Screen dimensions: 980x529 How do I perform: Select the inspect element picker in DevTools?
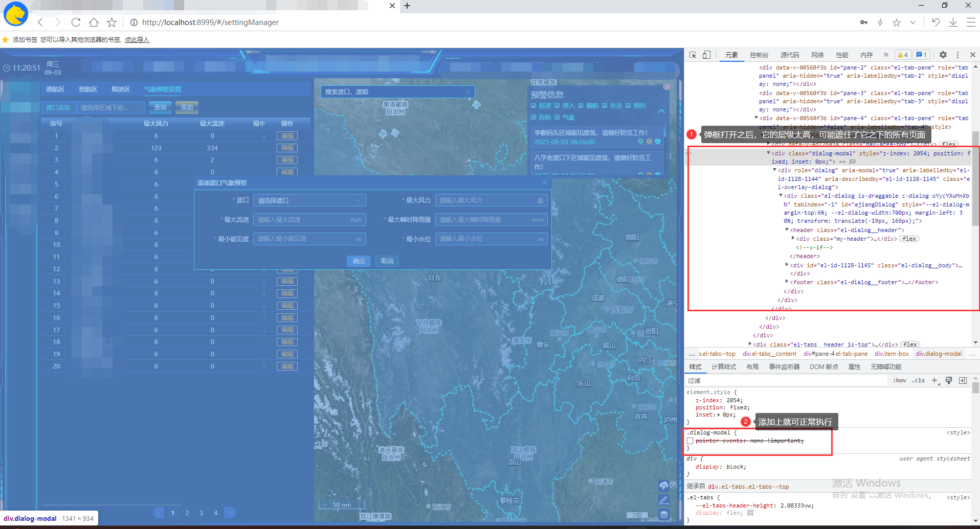(x=693, y=55)
